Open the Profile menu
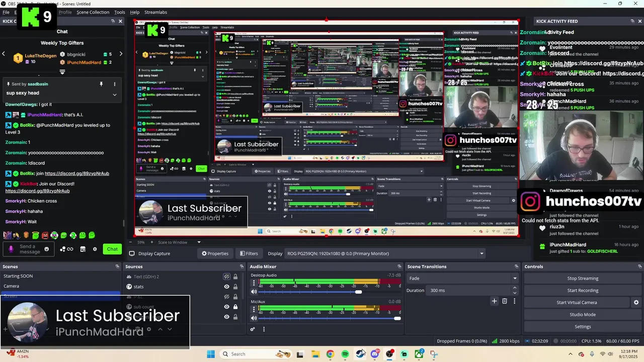 coord(65,12)
